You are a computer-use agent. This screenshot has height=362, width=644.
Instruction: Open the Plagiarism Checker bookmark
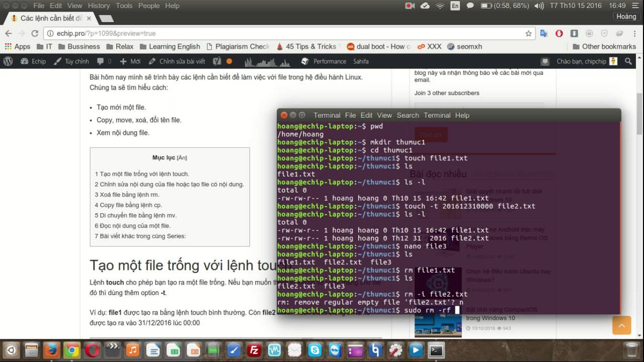(x=237, y=46)
